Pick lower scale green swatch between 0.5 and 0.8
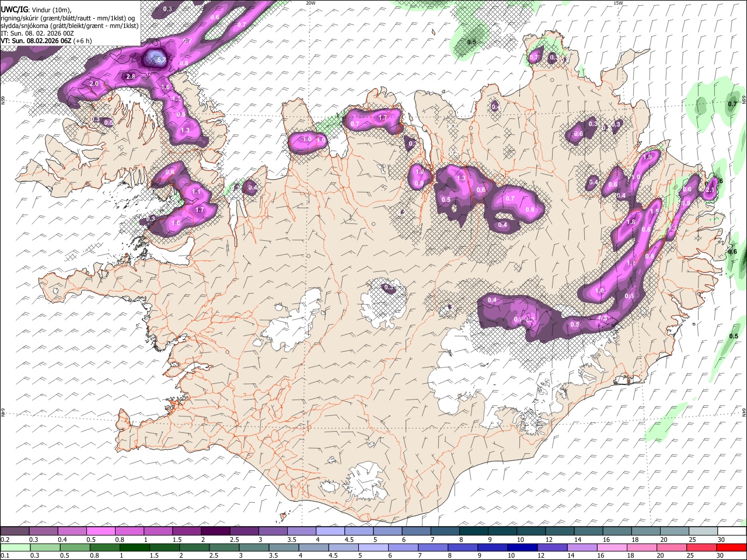Viewport: 747px width, 560px height. pyautogui.click(x=75, y=547)
